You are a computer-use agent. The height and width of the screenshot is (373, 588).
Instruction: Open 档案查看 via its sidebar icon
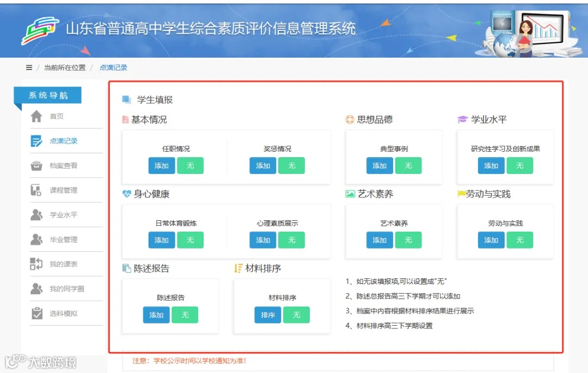pos(35,165)
